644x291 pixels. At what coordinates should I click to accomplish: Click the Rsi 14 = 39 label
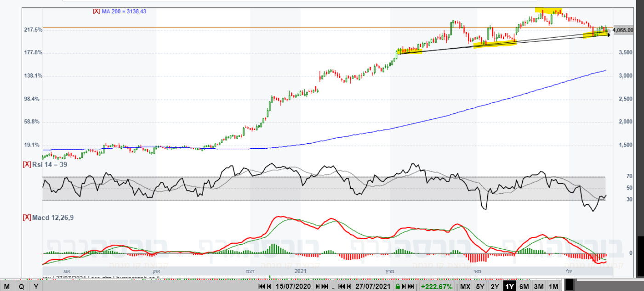pyautogui.click(x=50, y=164)
